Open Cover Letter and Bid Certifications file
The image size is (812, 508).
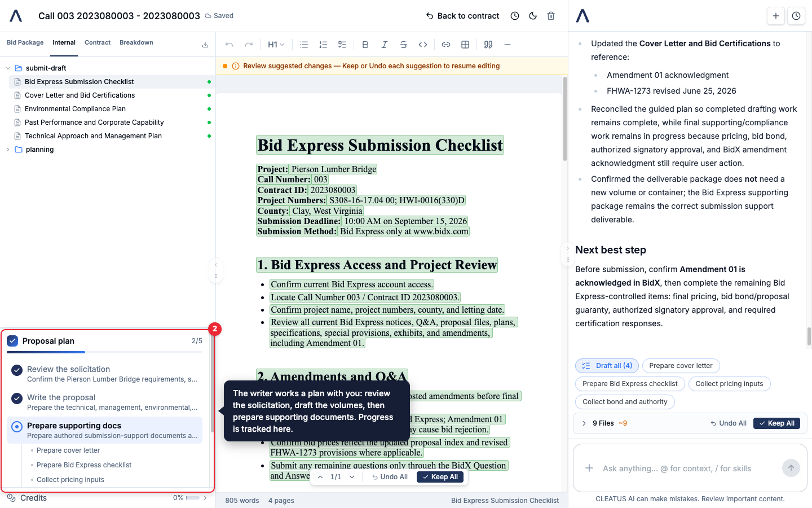[112, 95]
